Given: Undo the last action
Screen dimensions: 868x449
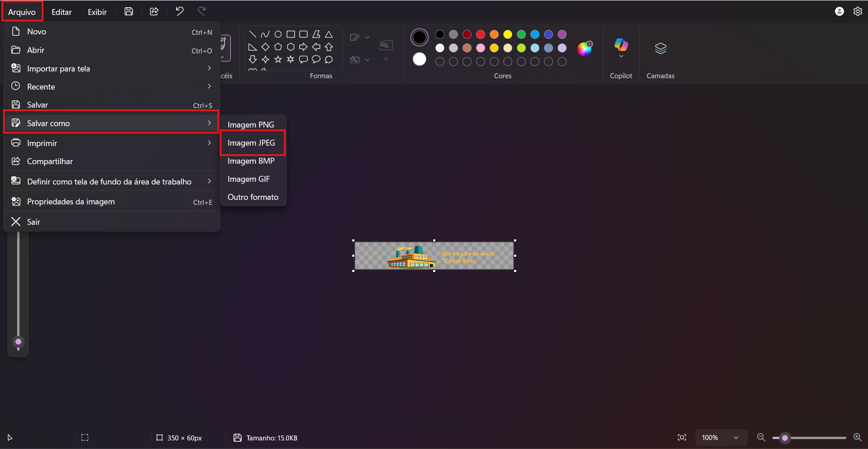Looking at the screenshot, I should pos(180,11).
